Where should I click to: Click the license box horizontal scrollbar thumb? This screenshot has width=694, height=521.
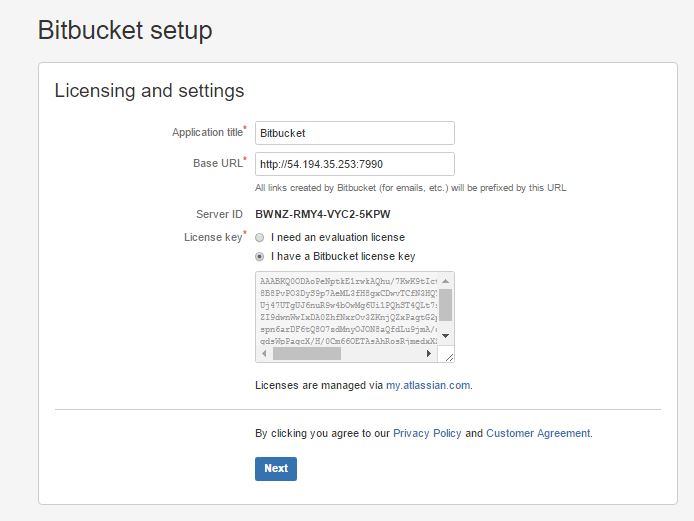(x=307, y=354)
